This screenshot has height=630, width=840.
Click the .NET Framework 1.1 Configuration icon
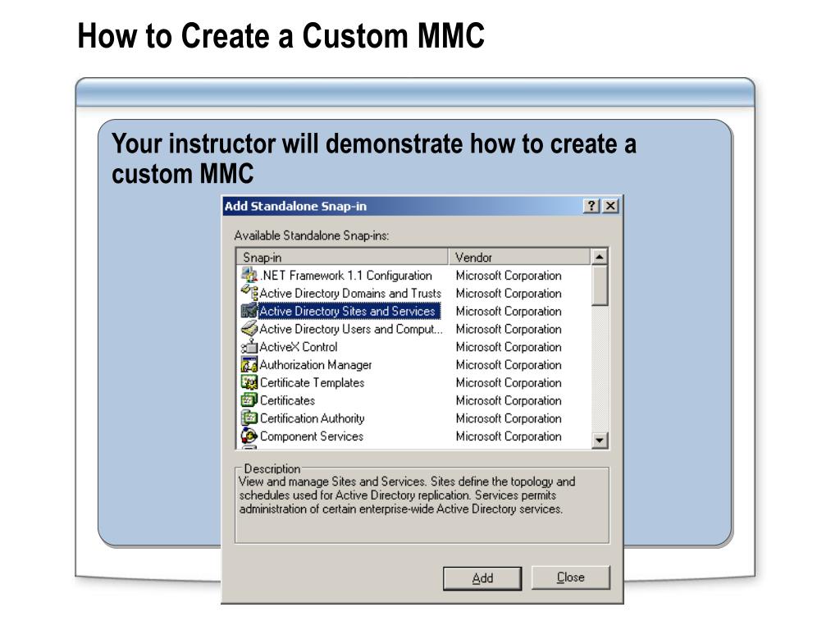pyautogui.click(x=249, y=275)
